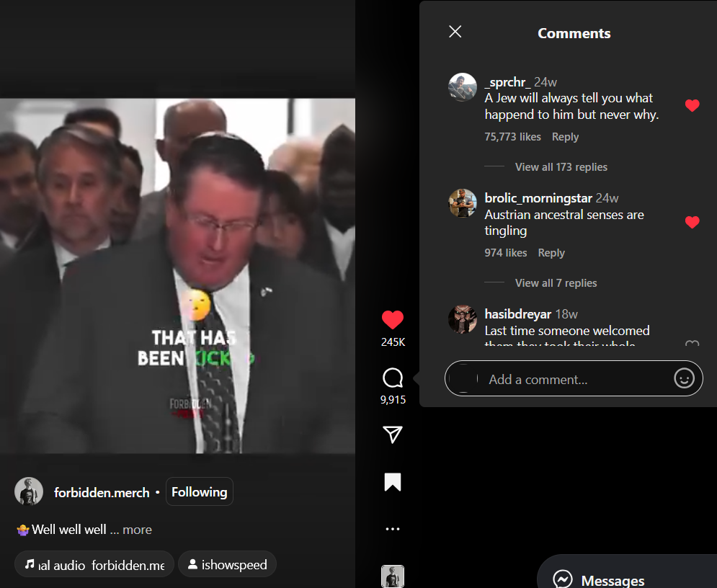Unlike the reel using the red heart

[x=393, y=320]
